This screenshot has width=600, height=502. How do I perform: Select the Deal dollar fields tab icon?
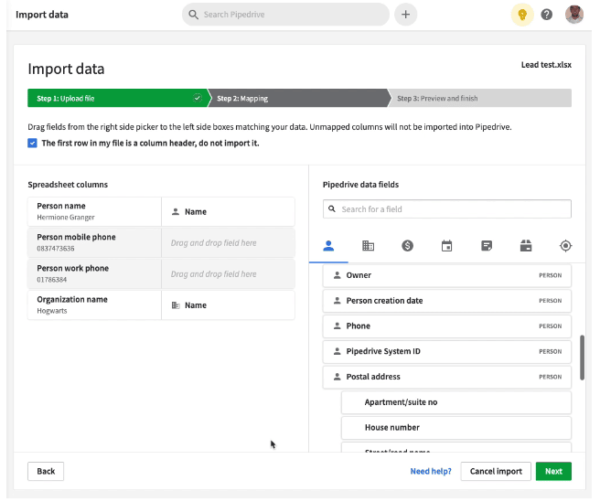(x=408, y=246)
